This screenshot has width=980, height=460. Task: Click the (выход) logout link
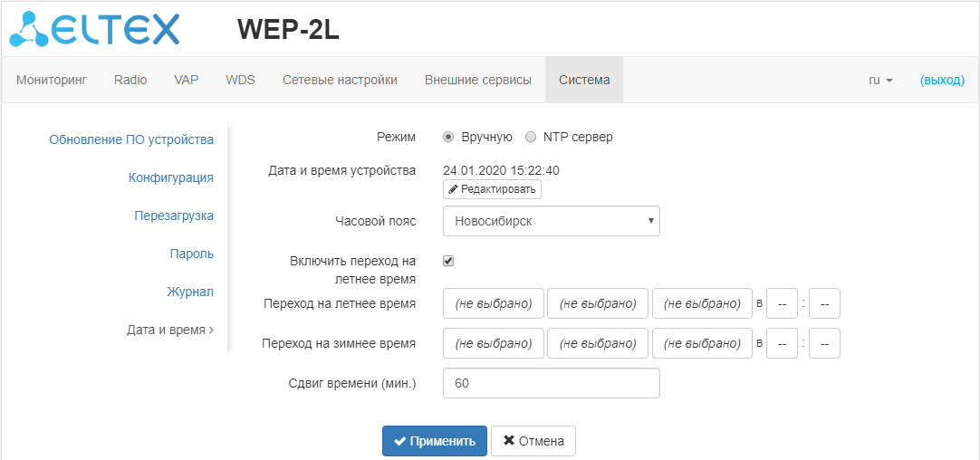click(x=942, y=80)
